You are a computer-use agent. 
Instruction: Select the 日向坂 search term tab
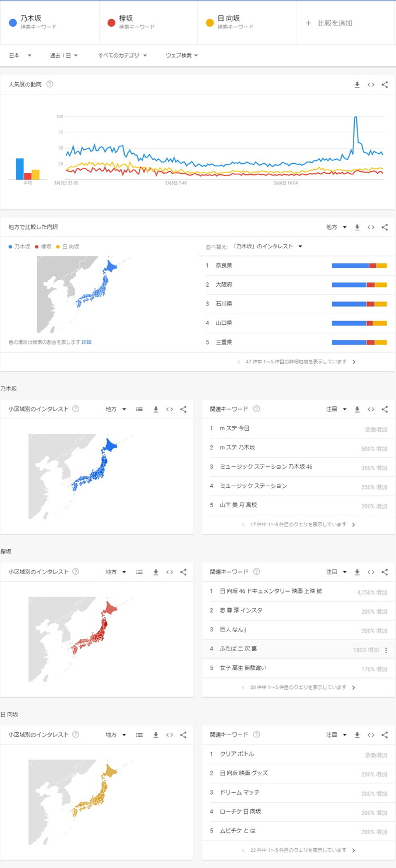coord(247,23)
